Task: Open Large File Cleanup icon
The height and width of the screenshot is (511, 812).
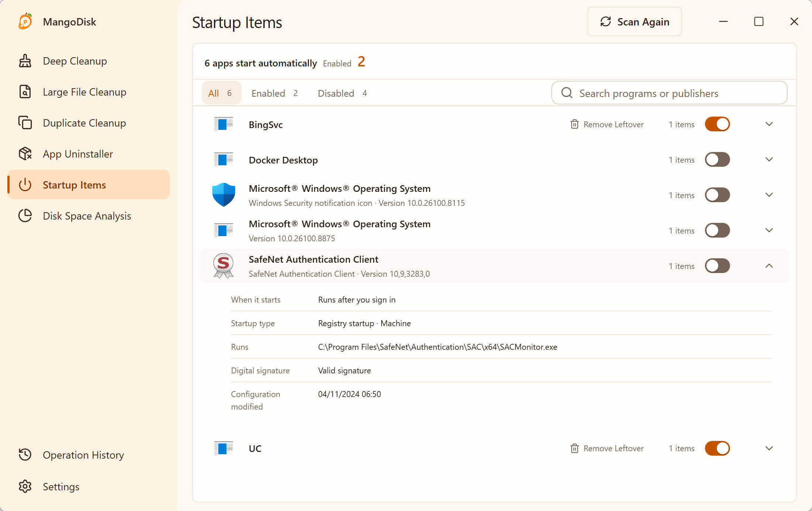Action: coord(25,92)
